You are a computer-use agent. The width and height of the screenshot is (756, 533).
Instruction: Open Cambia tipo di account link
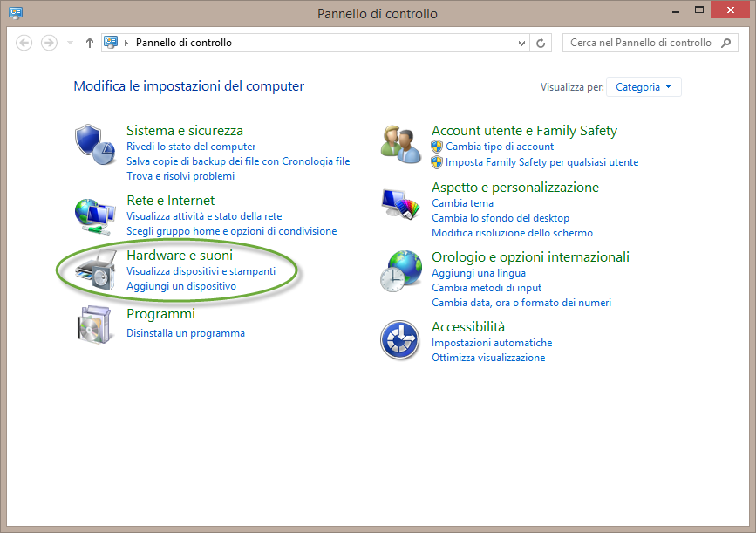tap(500, 147)
